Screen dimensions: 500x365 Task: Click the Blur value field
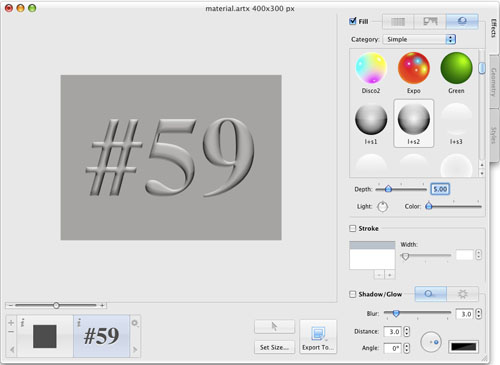[x=465, y=314]
